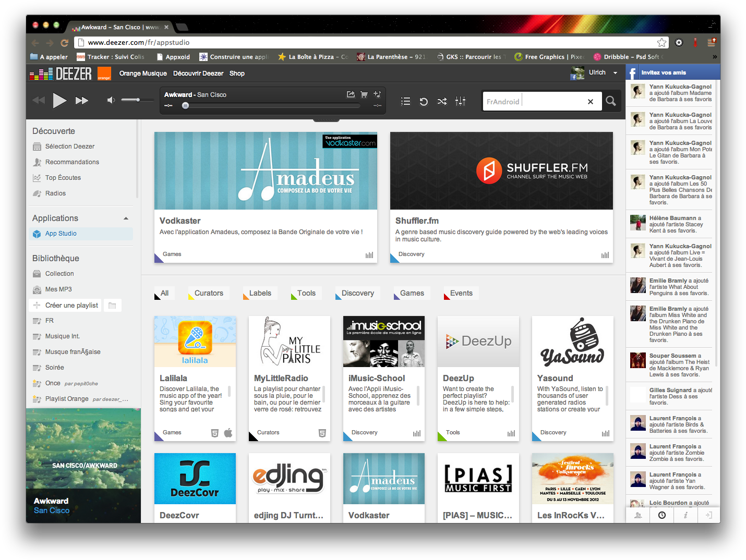Open Playlist Orange by deezer
Viewport: 746px width, 560px height.
(67, 399)
